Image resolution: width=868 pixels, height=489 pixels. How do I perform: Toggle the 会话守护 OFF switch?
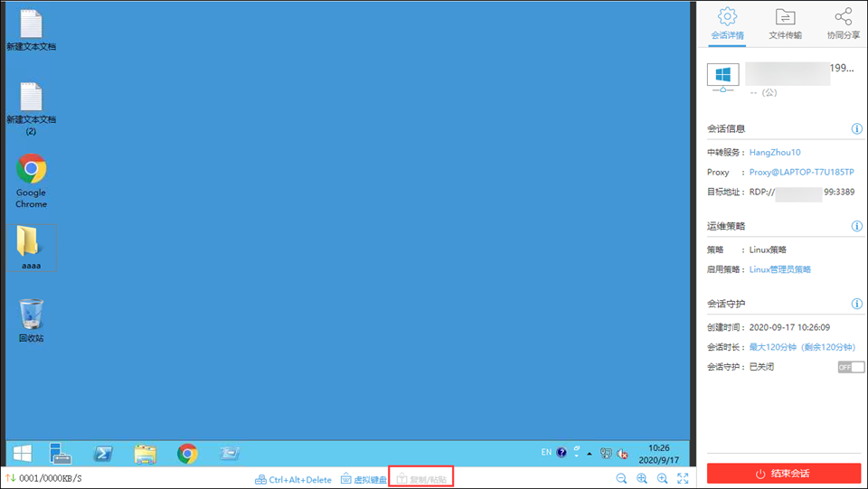[x=851, y=367]
